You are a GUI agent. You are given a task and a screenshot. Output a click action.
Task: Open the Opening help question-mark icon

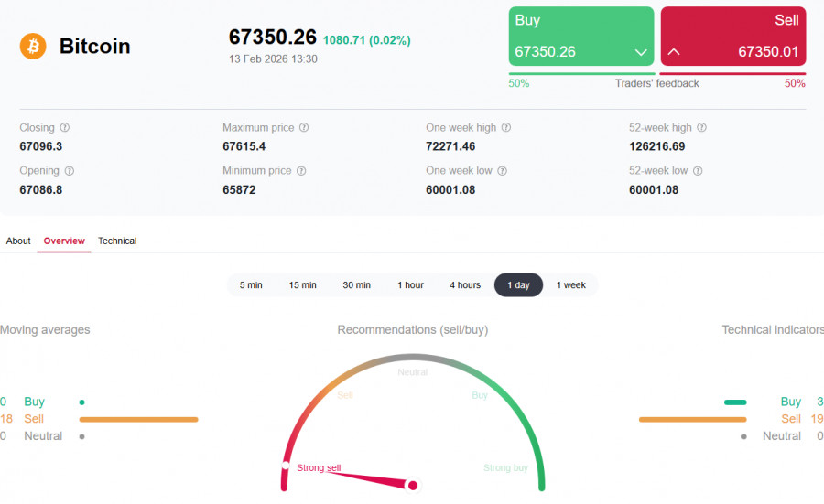pyautogui.click(x=70, y=171)
